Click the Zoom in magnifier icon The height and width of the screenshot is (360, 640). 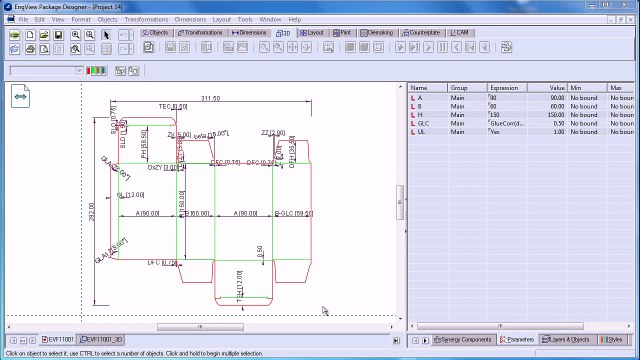click(x=76, y=35)
